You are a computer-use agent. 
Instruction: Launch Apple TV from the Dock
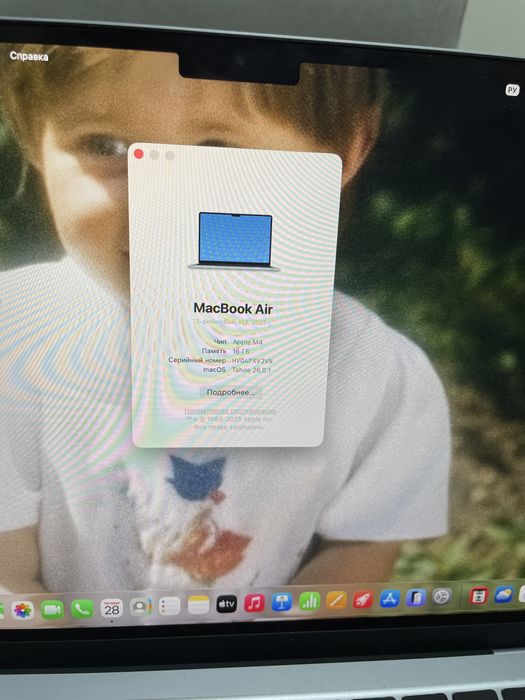226,604
